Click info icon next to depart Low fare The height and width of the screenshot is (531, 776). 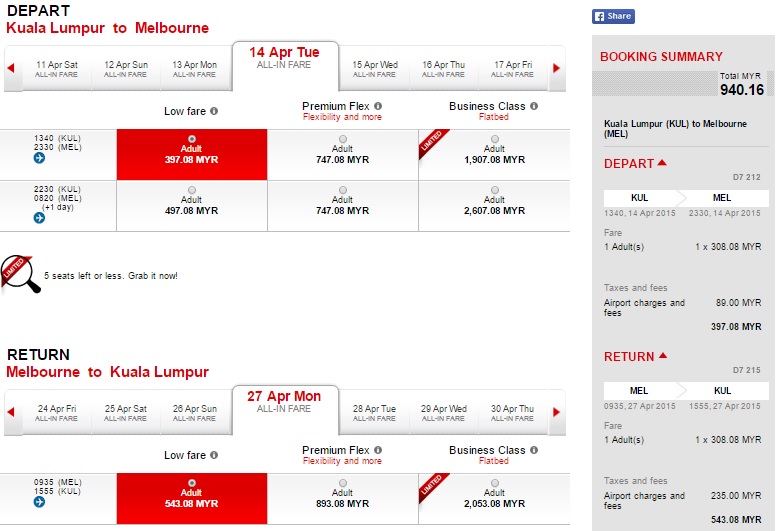click(x=214, y=111)
